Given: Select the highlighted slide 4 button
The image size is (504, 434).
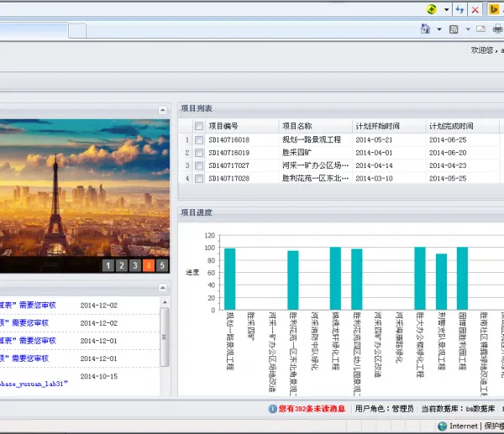Looking at the screenshot, I should tap(149, 265).
